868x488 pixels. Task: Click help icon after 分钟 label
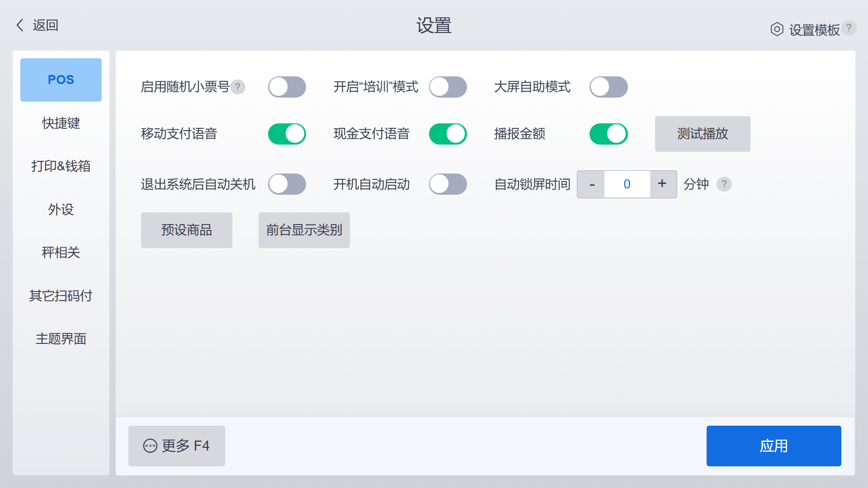724,184
